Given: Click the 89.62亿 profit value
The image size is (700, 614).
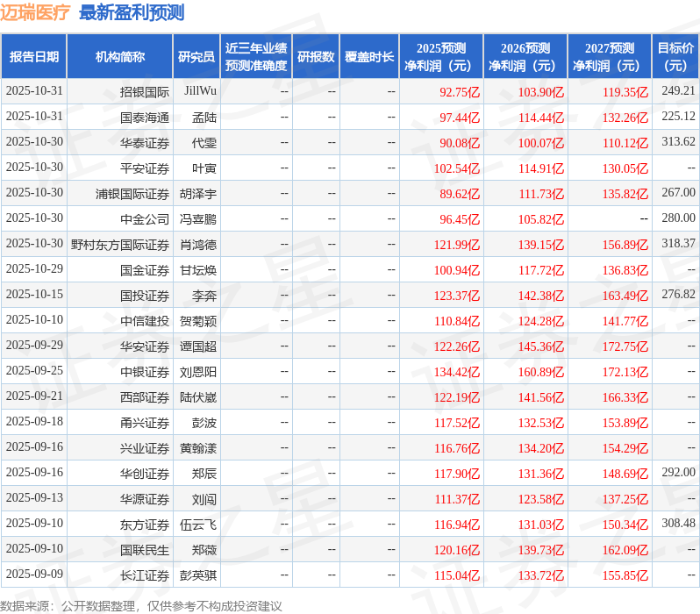Looking at the screenshot, I should tap(460, 194).
